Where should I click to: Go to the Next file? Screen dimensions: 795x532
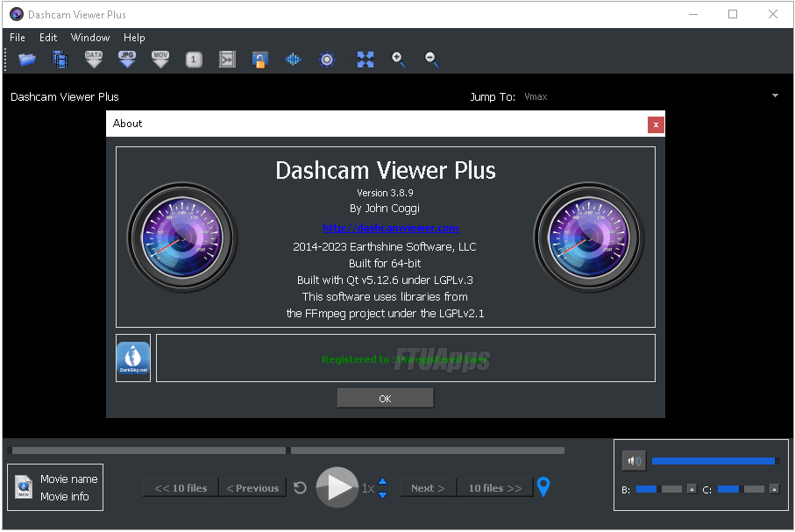point(429,488)
